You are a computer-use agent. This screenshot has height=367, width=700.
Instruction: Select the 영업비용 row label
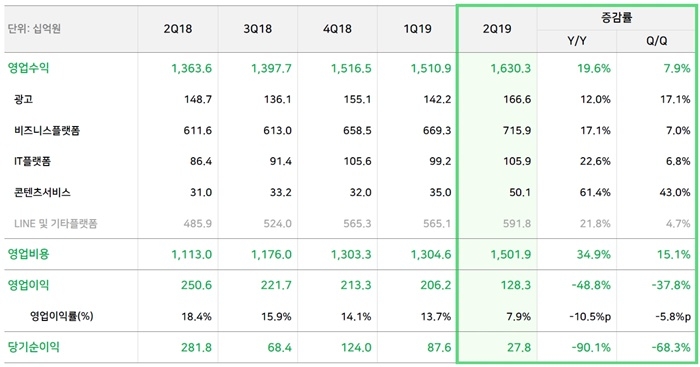29,254
